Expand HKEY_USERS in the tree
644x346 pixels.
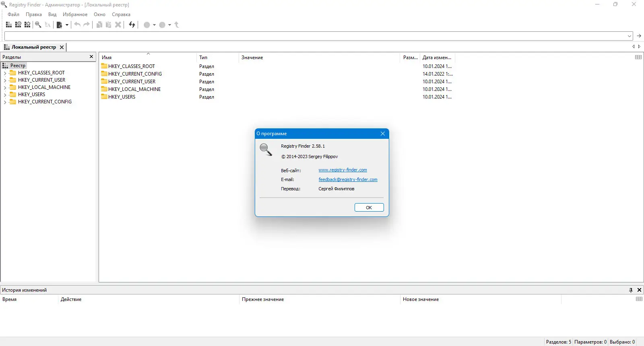point(5,95)
